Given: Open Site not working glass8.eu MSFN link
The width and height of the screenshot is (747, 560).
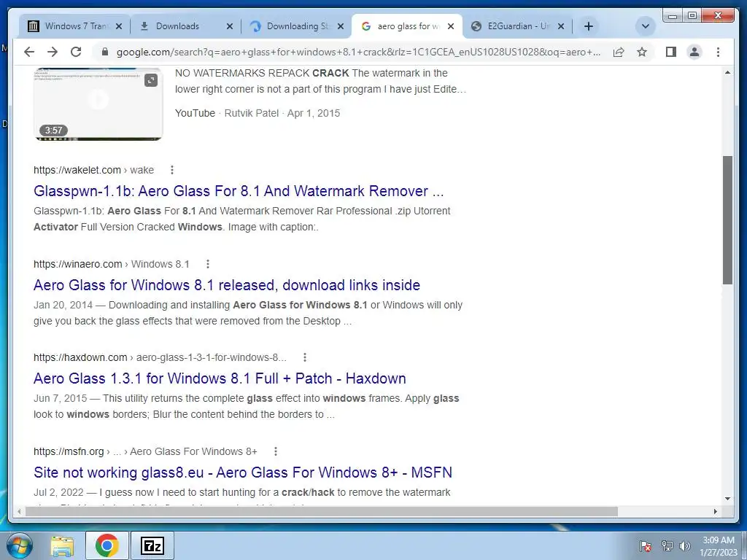Looking at the screenshot, I should [243, 472].
